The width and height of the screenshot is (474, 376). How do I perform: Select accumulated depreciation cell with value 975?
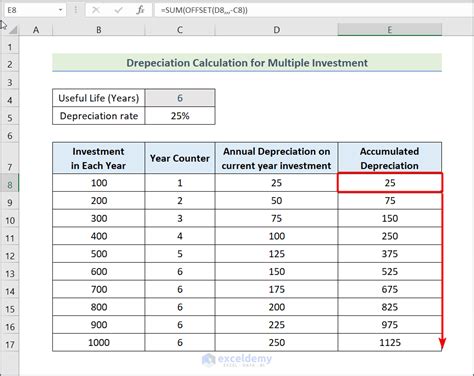pyautogui.click(x=390, y=325)
